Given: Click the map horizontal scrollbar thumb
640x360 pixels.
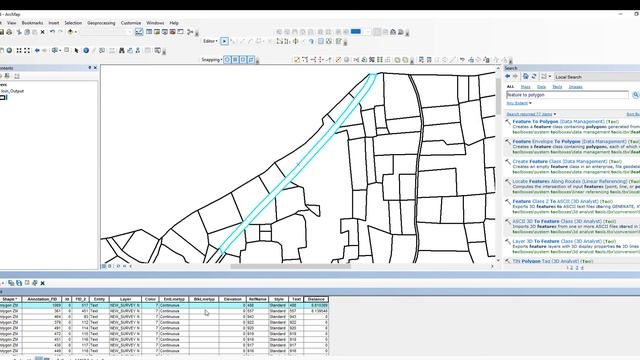Looking at the screenshot, I should (290, 267).
